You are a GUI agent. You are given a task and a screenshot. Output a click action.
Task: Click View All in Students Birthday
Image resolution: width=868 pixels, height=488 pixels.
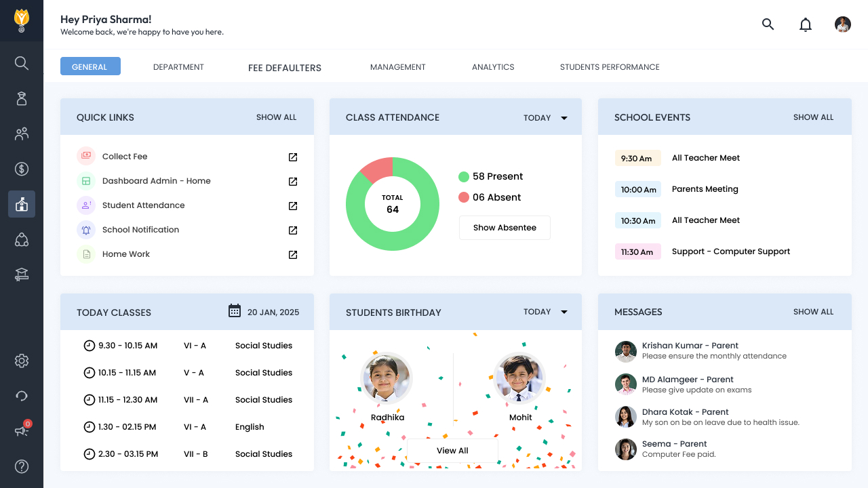click(x=452, y=451)
